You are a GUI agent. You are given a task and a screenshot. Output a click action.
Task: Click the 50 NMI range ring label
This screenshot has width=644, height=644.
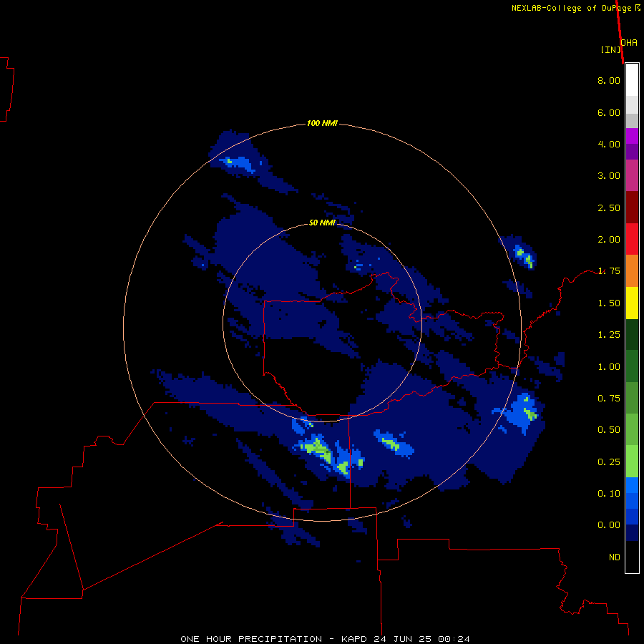coord(322,223)
